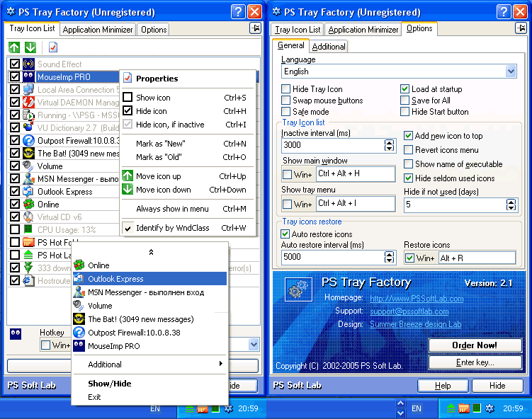This screenshot has height=419, width=532.
Task: Click the green CPU grid icon in right system tray
Action: point(477,408)
